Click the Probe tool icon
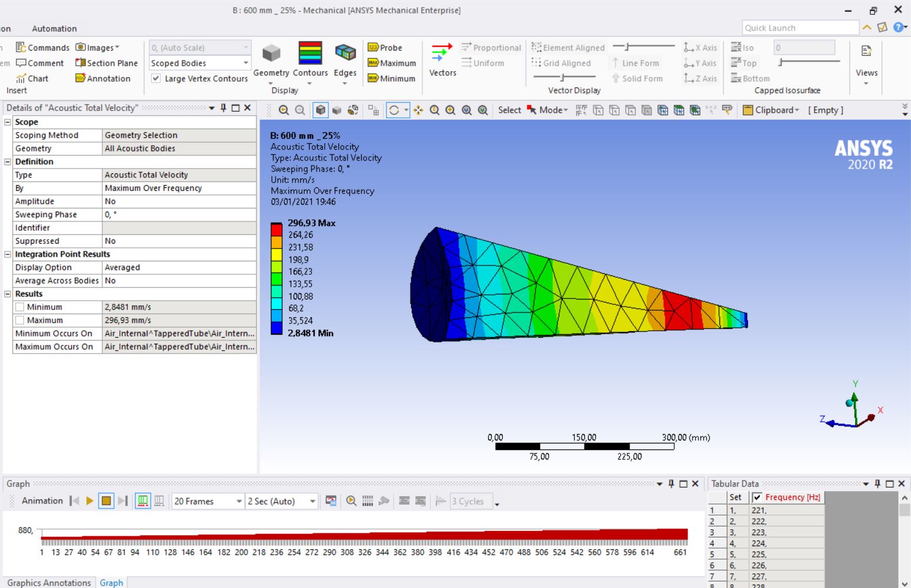This screenshot has height=588, width=911. pos(373,48)
